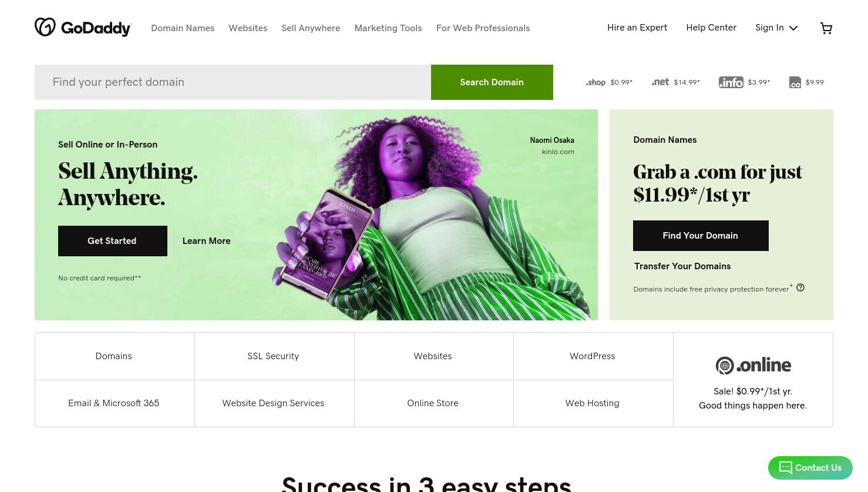Pick the .co domain icon

[x=795, y=82]
